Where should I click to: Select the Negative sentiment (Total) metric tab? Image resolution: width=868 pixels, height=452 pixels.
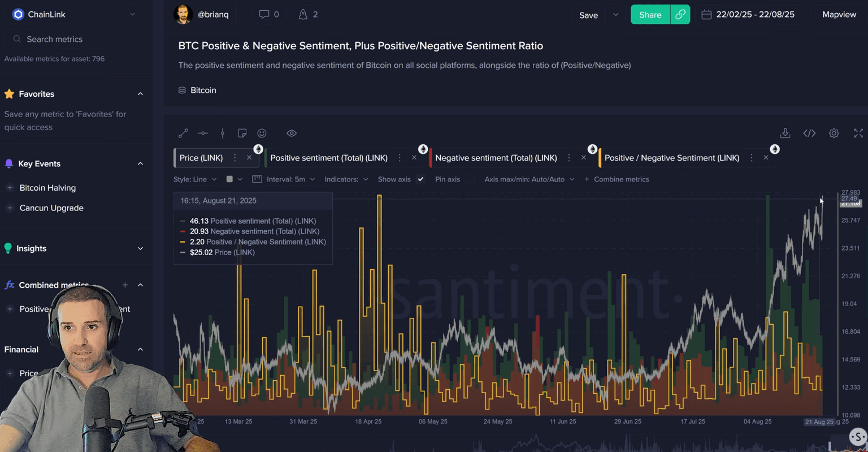(x=496, y=158)
